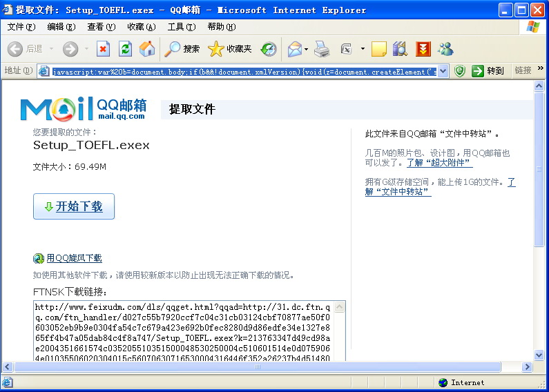Open the History toolbar icon

pyautogui.click(x=268, y=49)
